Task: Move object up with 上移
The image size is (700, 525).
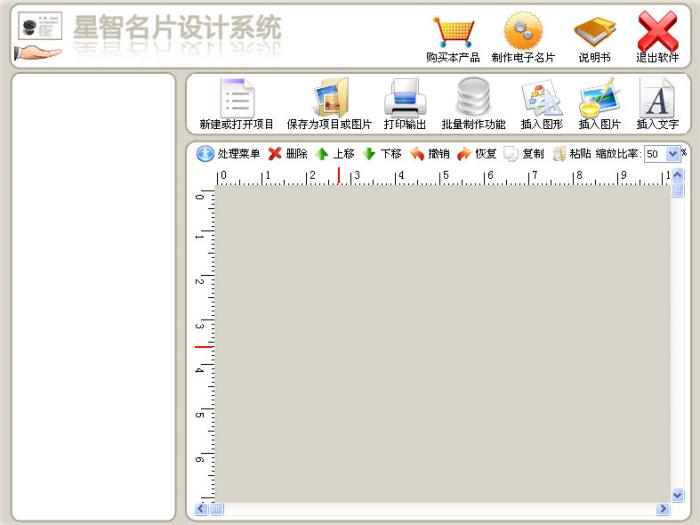Action: click(335, 154)
